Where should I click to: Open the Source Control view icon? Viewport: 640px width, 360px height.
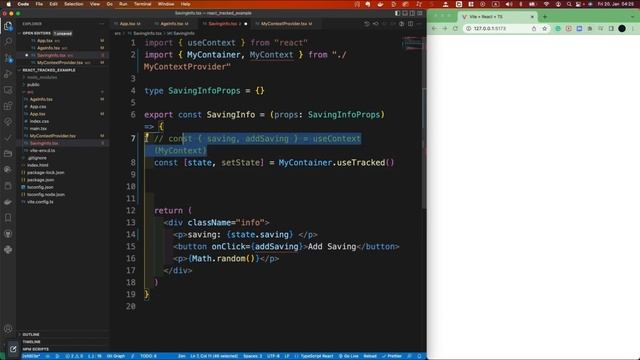point(8,58)
